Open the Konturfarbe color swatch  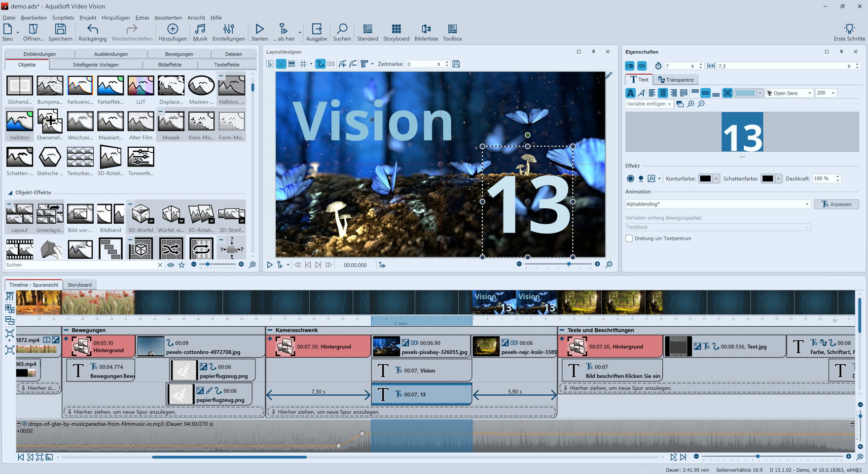tap(706, 178)
